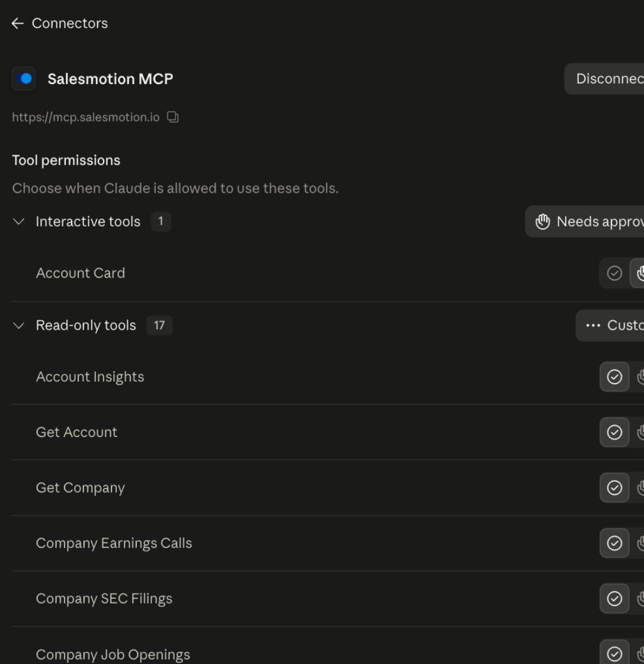Click the Company SEC Filings tool name
The image size is (644, 664).
point(104,599)
